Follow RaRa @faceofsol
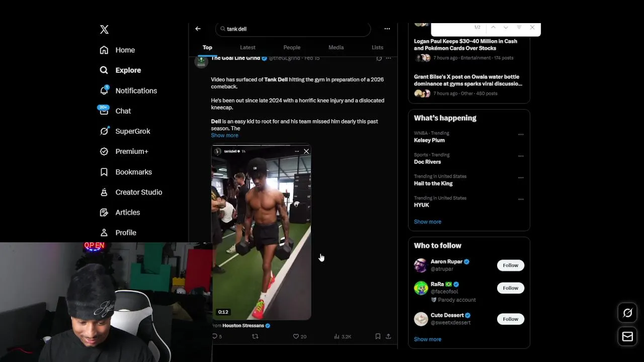Viewport: 644px width, 362px height. tap(510, 288)
